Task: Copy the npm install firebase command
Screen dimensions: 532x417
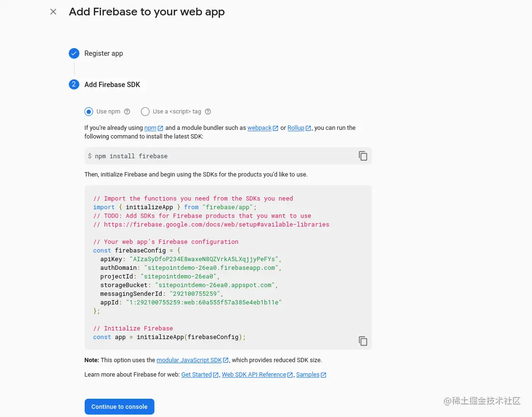Action: tap(363, 155)
